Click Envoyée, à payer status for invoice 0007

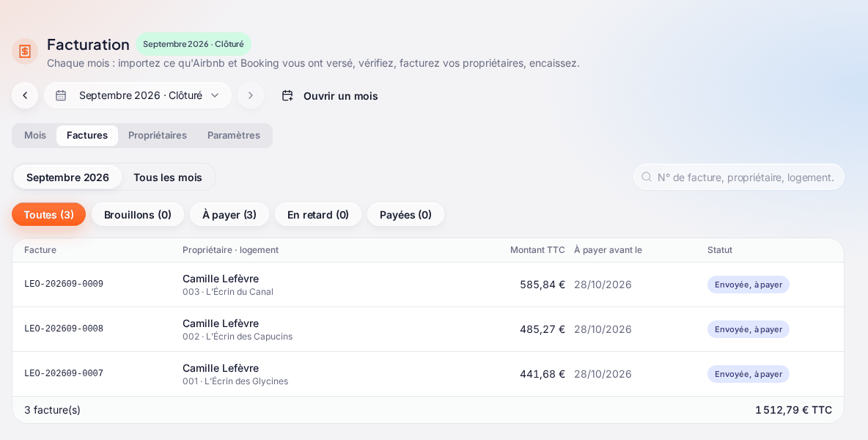click(749, 374)
